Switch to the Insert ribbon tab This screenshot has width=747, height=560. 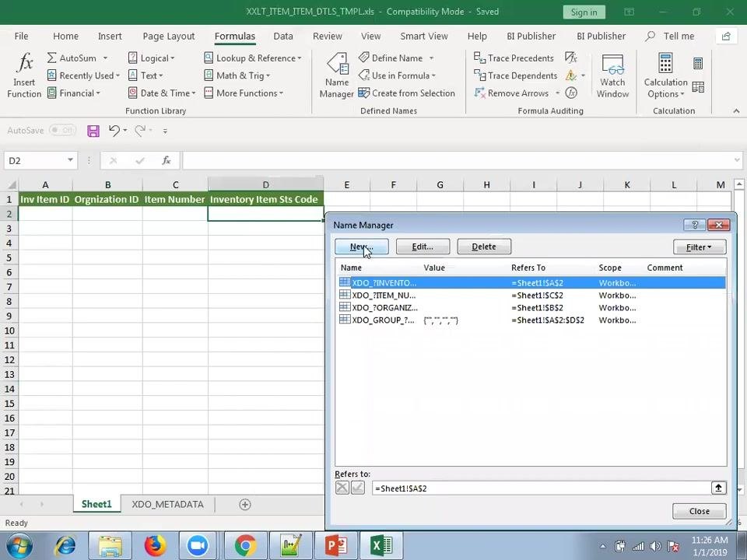(110, 37)
